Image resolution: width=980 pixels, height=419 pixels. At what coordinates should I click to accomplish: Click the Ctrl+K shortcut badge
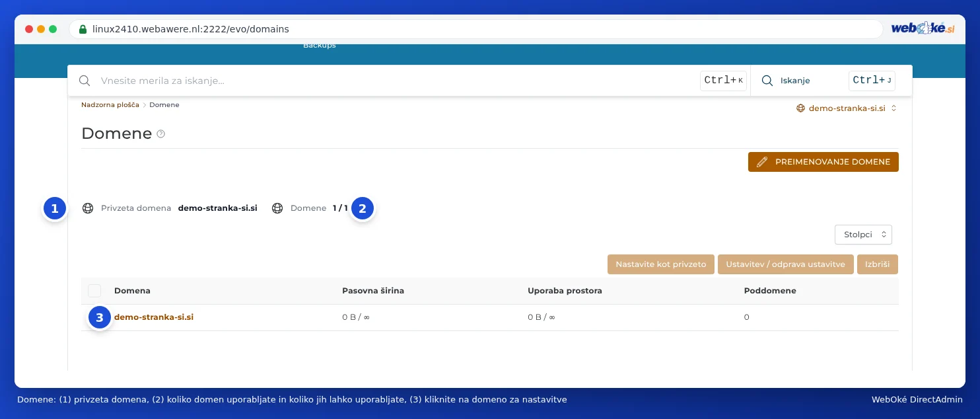click(723, 81)
